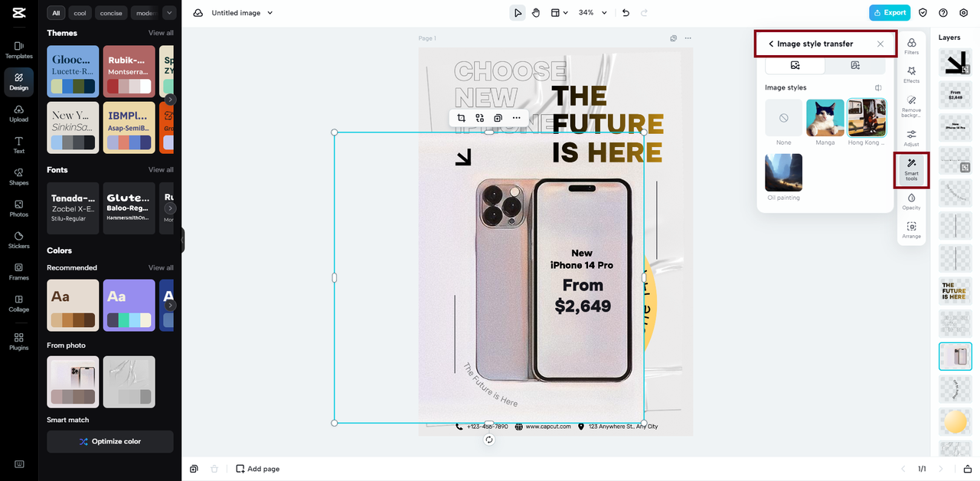Toggle the compare icon next to Image styles
The width and height of the screenshot is (980, 481).
coord(878,87)
